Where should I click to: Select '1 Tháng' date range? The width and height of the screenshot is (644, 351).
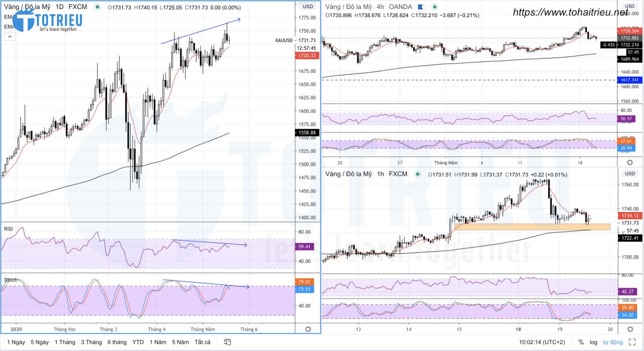(x=65, y=342)
